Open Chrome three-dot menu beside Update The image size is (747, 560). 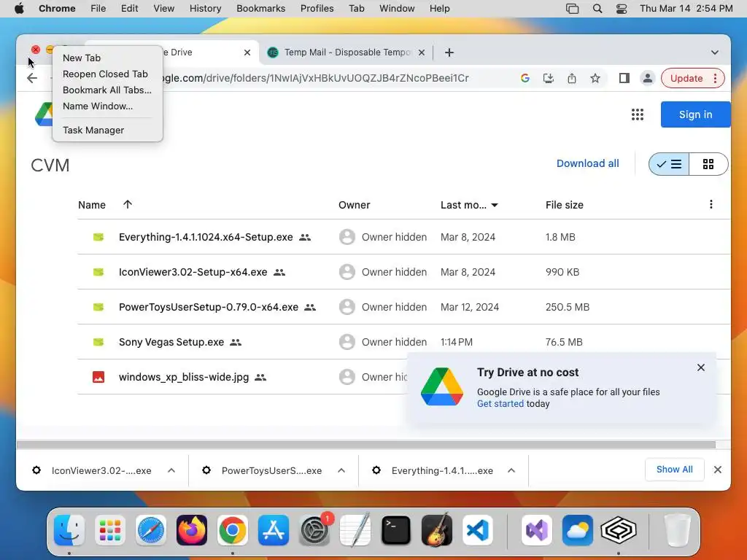[x=715, y=78]
